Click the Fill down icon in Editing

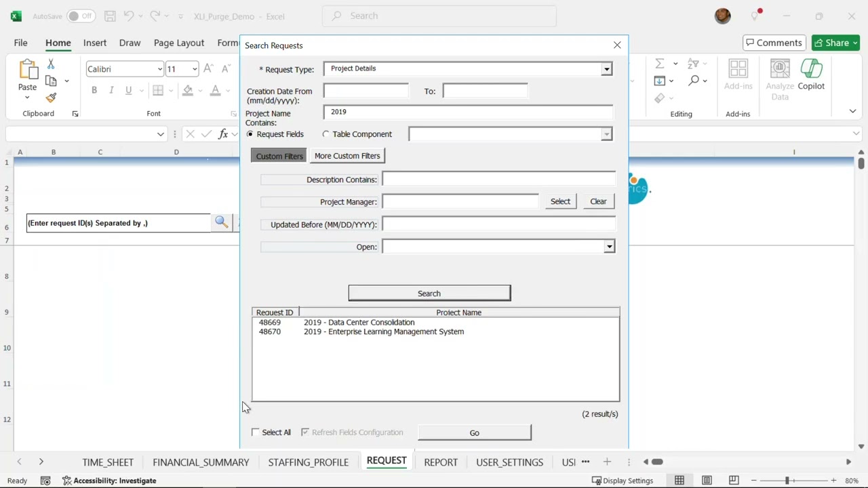tap(660, 81)
